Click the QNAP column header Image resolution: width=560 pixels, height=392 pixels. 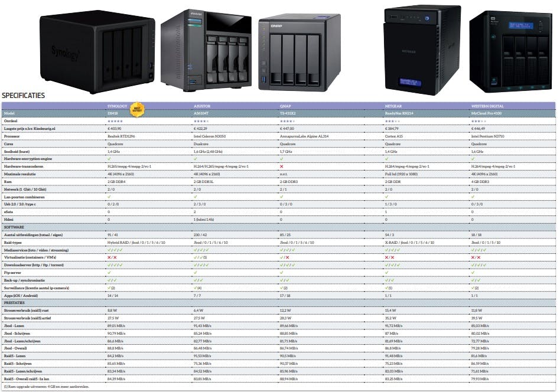tap(285, 106)
